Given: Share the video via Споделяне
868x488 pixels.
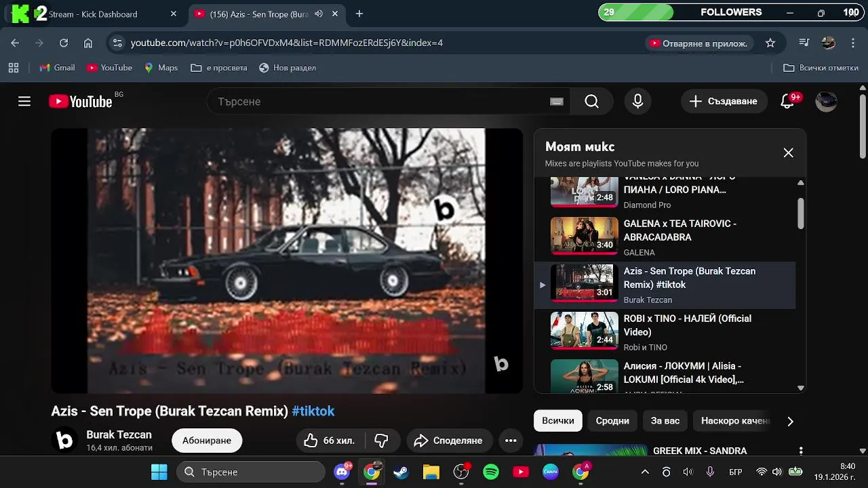Looking at the screenshot, I should coord(448,441).
